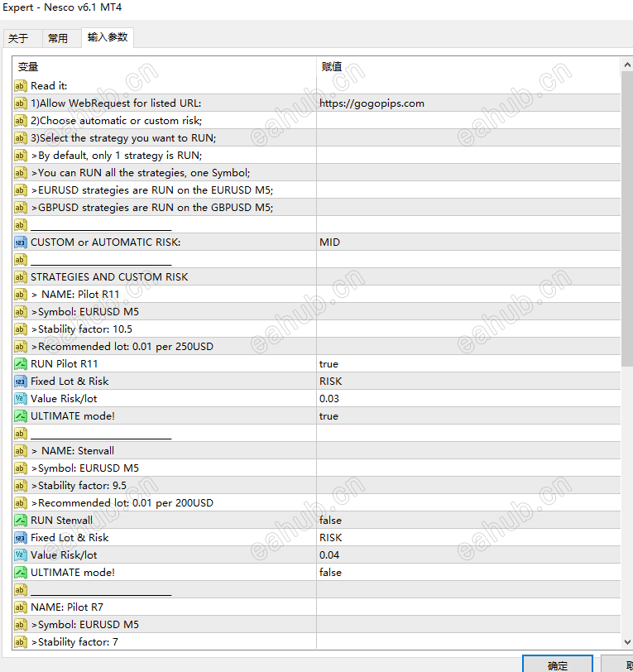The height and width of the screenshot is (672, 633).
Task: Select the 'CUSTOM or AUTOMATIC RISK:' label
Action: [x=105, y=242]
